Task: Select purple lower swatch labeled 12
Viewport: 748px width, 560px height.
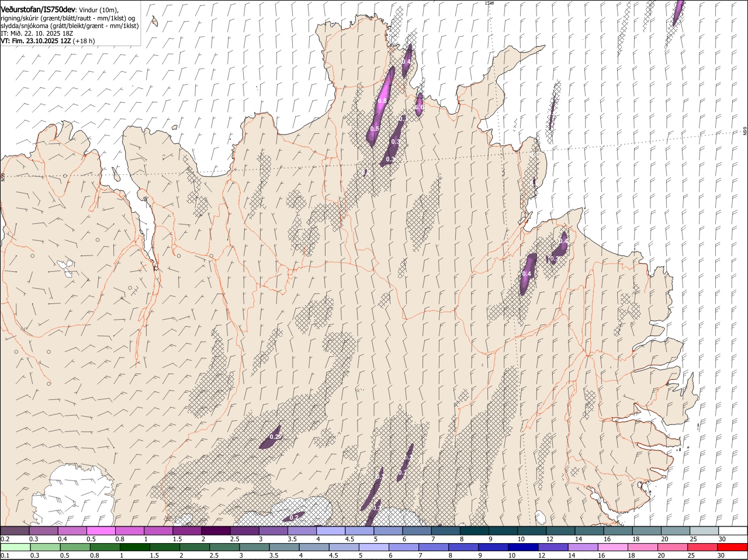Action: [x=553, y=547]
